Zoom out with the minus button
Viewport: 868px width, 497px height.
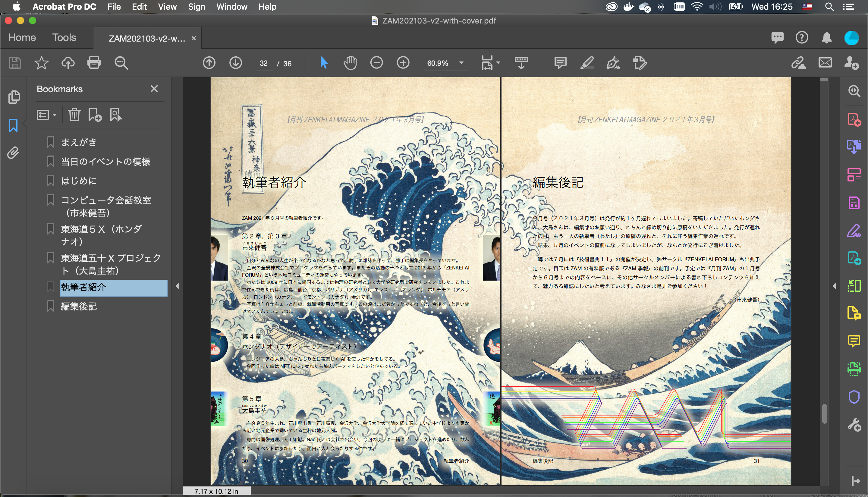pos(376,63)
